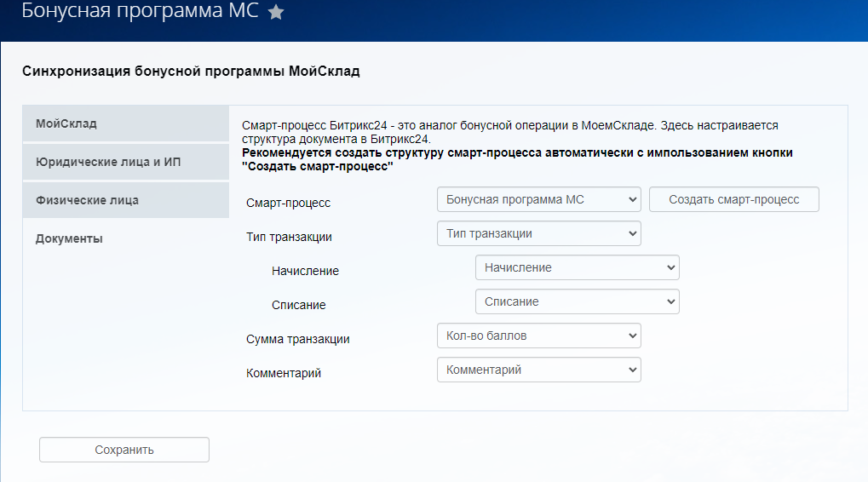
Task: Open the Комментарий field dropdown
Action: tap(537, 370)
